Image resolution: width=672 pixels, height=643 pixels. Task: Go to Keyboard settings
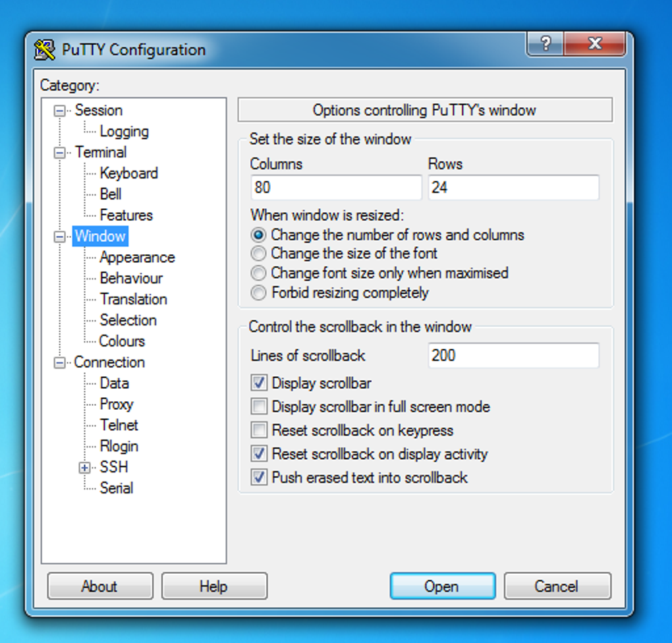tap(129, 173)
